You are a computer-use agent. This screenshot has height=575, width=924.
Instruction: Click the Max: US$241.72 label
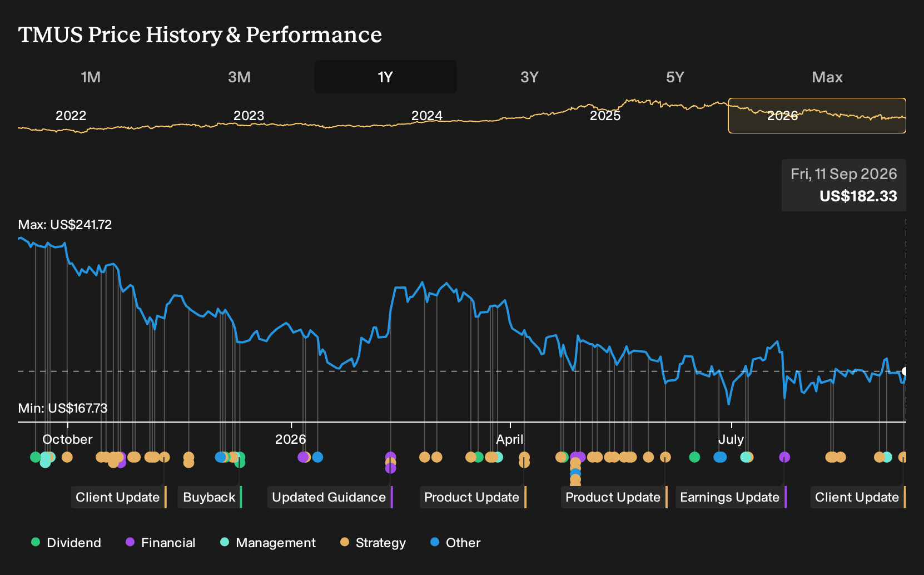coord(65,225)
